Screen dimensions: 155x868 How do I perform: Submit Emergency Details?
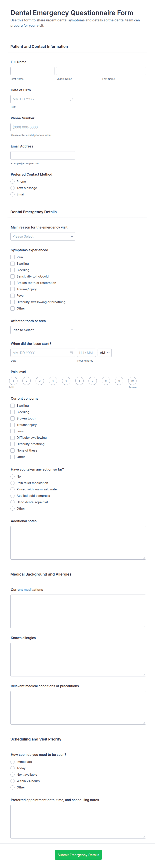click(78, 855)
